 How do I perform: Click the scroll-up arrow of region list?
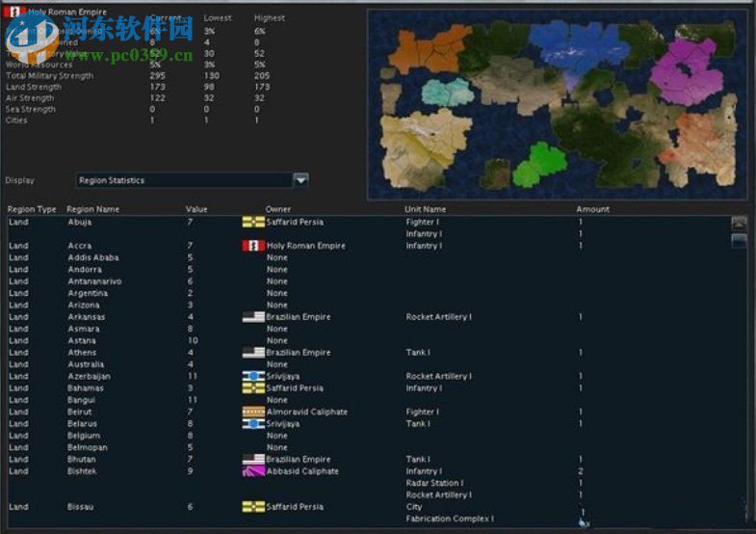[739, 224]
